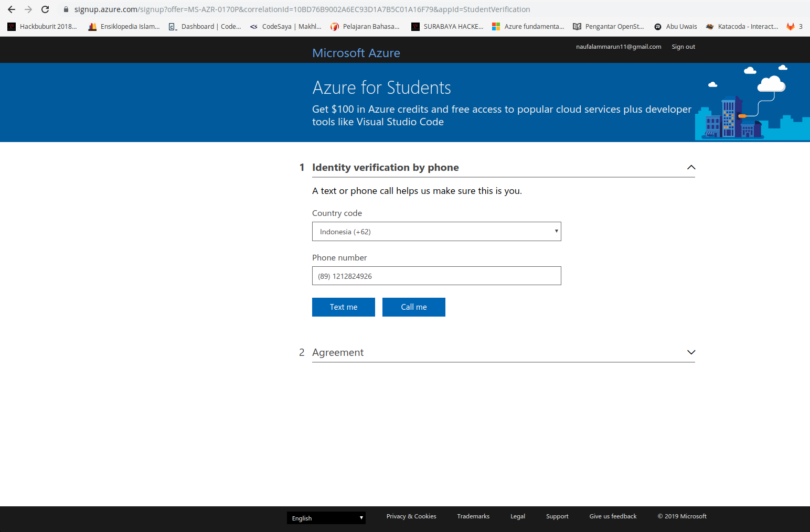Open the Azure fundamenta bookmark
This screenshot has width=810, height=532.
(528, 27)
